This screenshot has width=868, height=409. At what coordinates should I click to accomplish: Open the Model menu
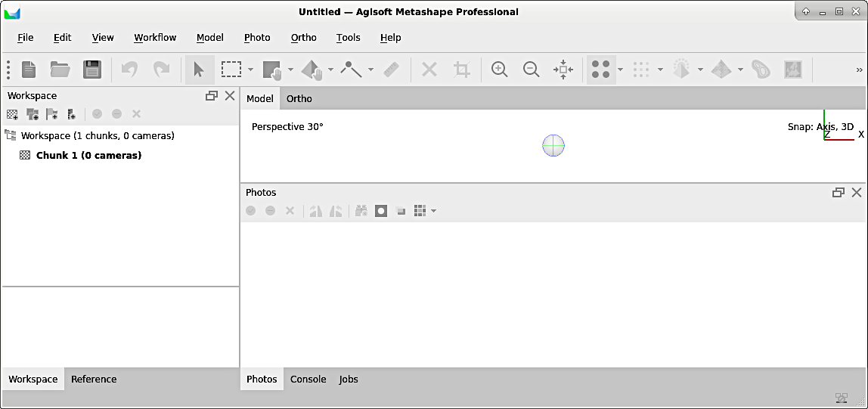pos(210,38)
